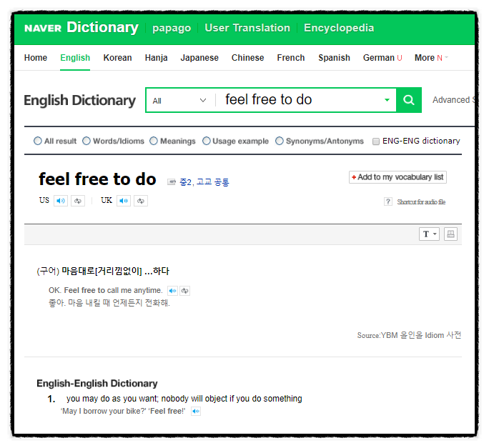Open Encyclopedia link in header
The width and height of the screenshot is (489, 448).
[x=339, y=28]
